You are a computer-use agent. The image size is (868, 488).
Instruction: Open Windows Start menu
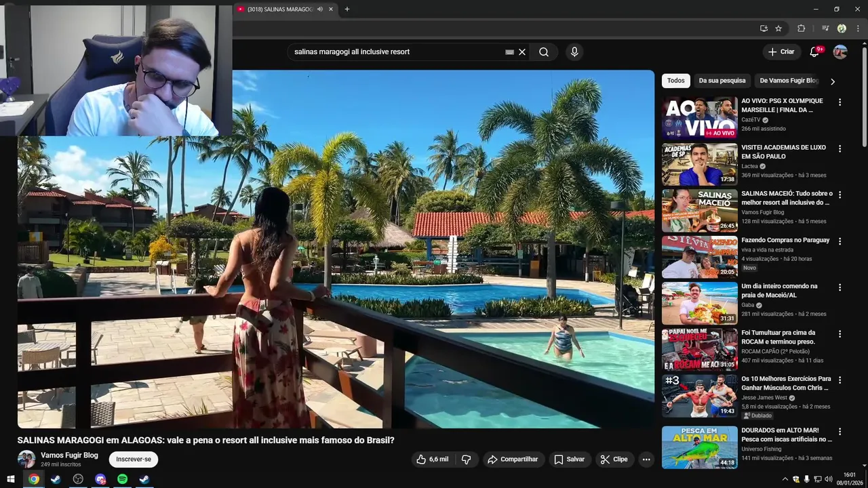point(11,479)
